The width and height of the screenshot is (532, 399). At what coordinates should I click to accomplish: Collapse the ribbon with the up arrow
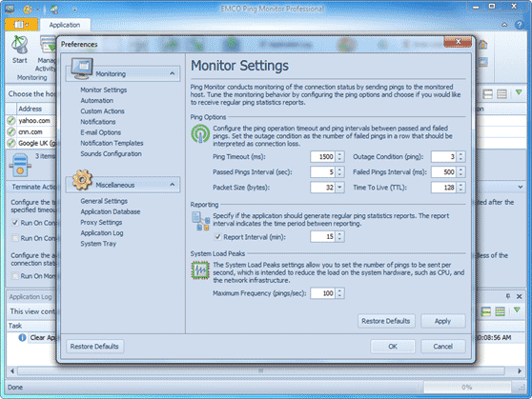click(x=504, y=25)
